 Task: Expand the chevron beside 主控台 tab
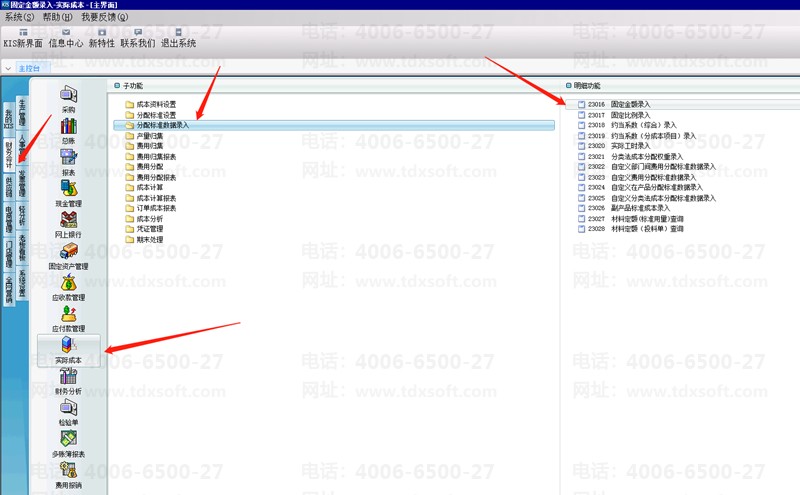8,68
